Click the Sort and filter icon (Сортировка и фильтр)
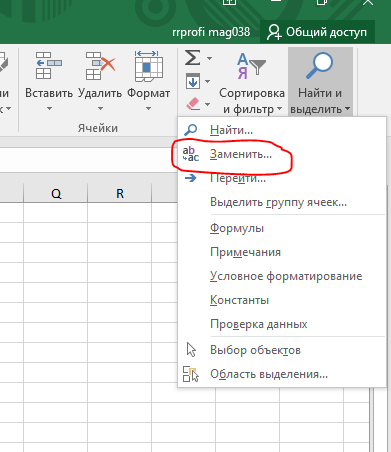391x452 pixels. tap(251, 66)
